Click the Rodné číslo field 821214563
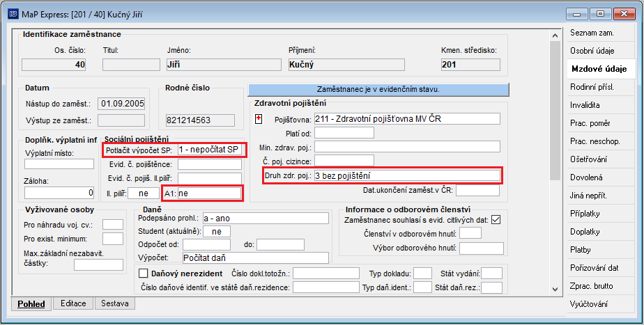The image size is (644, 325). [x=200, y=120]
